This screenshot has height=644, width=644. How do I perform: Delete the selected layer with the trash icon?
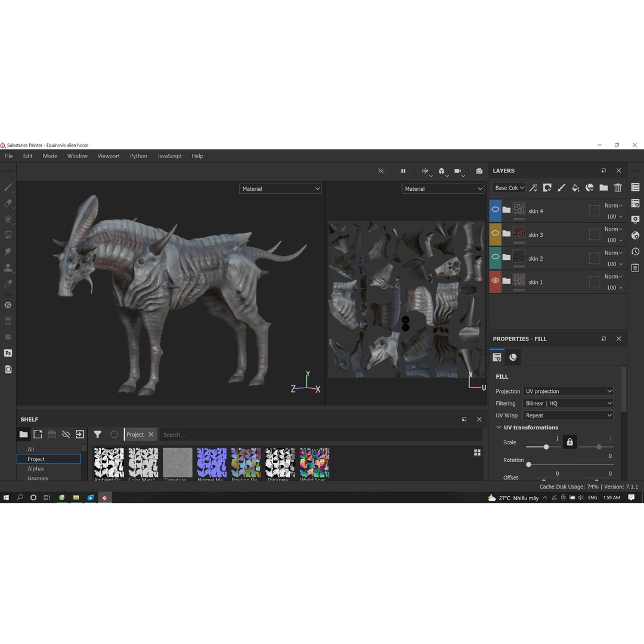point(618,187)
